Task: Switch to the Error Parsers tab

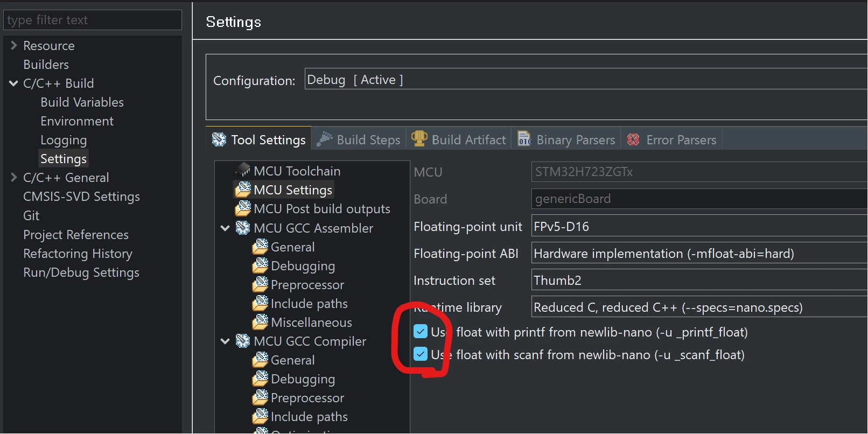Action: 671,139
